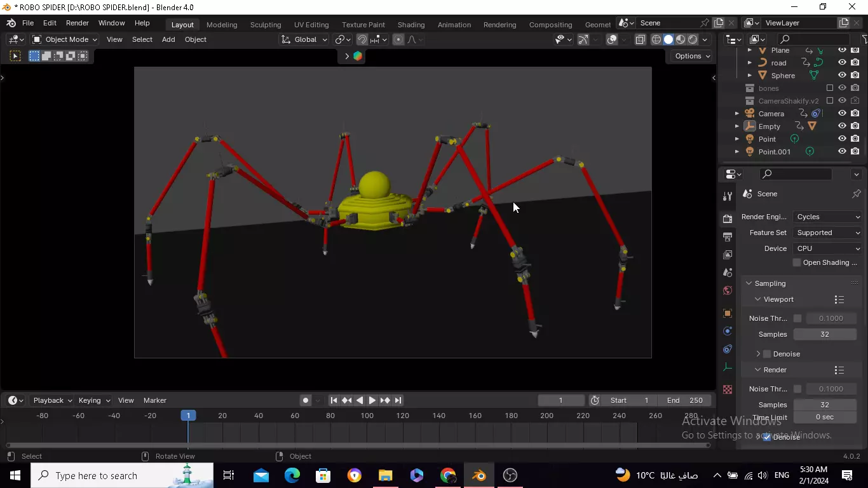Open the Playback popover in timeline
This screenshot has width=868, height=488.
pos(52,400)
